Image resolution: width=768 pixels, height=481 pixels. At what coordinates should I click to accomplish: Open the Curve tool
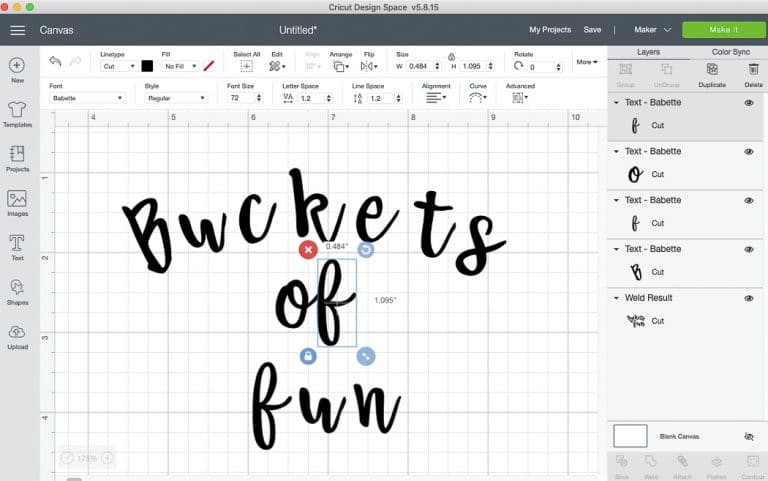pos(478,98)
